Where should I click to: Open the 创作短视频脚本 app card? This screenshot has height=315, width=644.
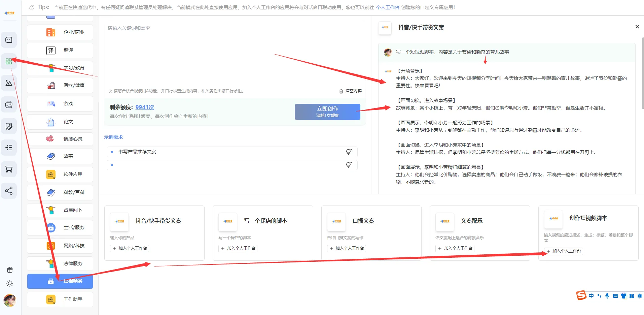[588, 218]
